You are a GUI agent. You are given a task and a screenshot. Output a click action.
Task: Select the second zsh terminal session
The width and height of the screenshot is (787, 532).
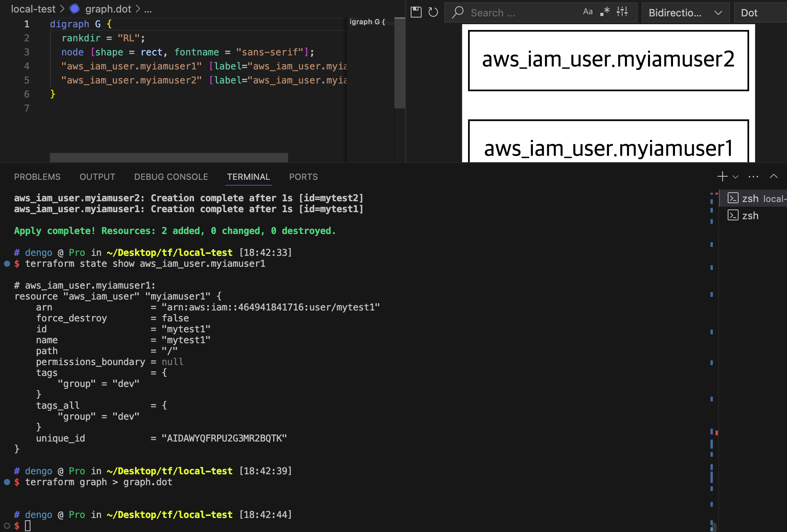[750, 216]
